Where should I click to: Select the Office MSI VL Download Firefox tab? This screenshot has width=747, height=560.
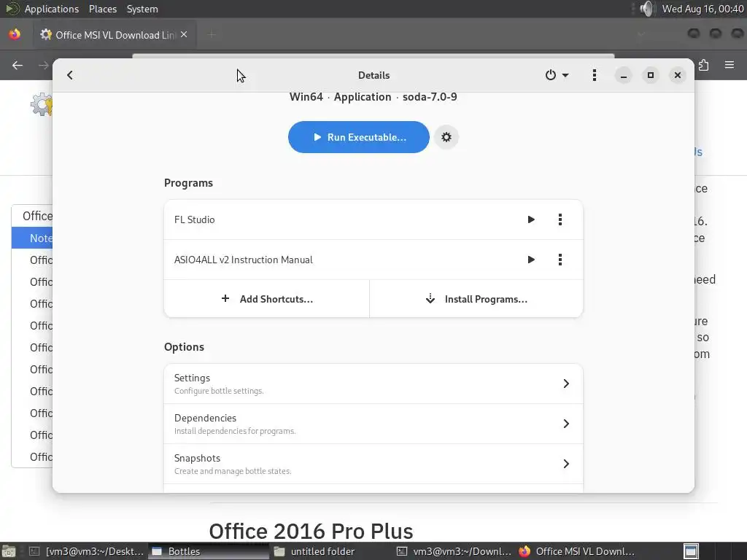(115, 35)
